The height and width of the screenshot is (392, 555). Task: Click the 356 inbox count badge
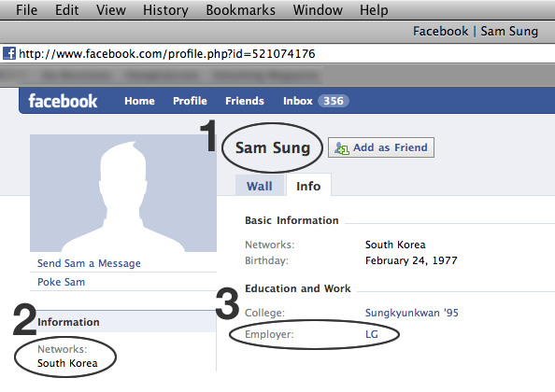[334, 101]
